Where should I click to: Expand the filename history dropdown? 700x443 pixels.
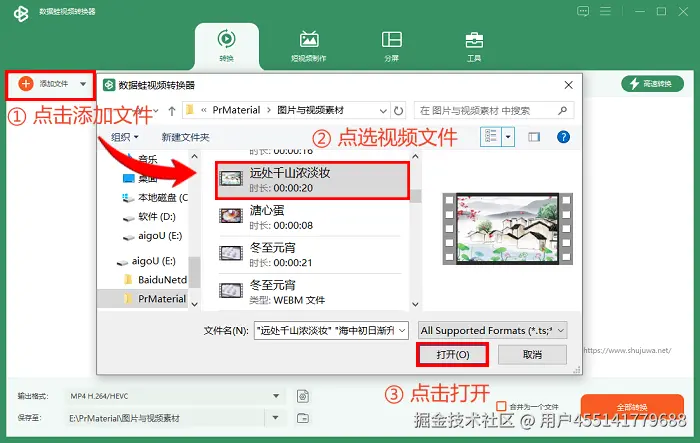pos(402,330)
